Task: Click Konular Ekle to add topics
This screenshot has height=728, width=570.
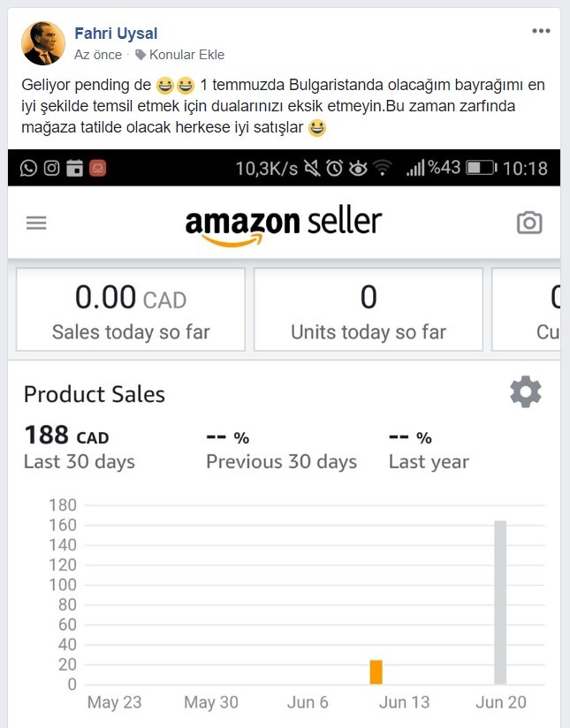Action: pyautogui.click(x=186, y=55)
